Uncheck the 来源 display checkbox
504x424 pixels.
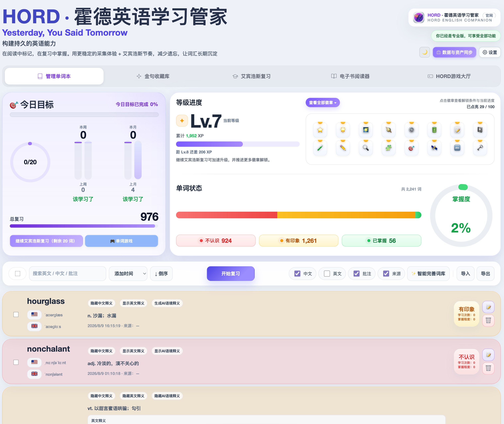coord(386,274)
